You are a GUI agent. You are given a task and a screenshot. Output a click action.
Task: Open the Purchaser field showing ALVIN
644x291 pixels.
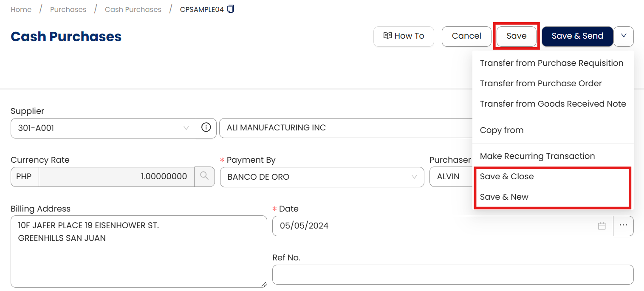(451, 177)
